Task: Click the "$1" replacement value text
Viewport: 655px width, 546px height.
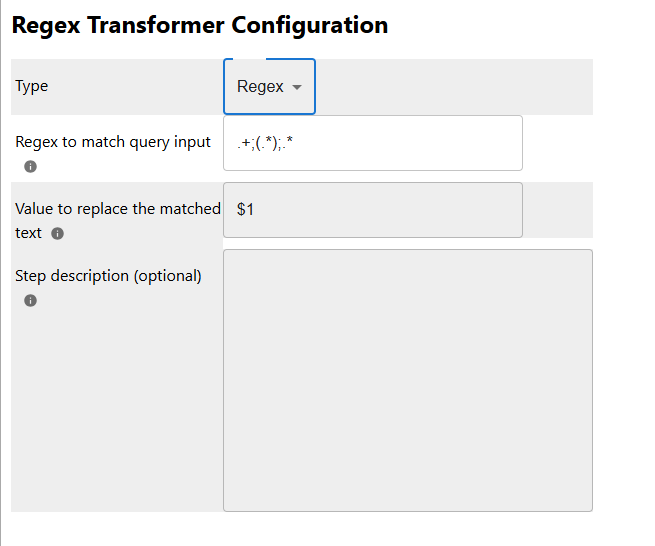Action: click(246, 210)
